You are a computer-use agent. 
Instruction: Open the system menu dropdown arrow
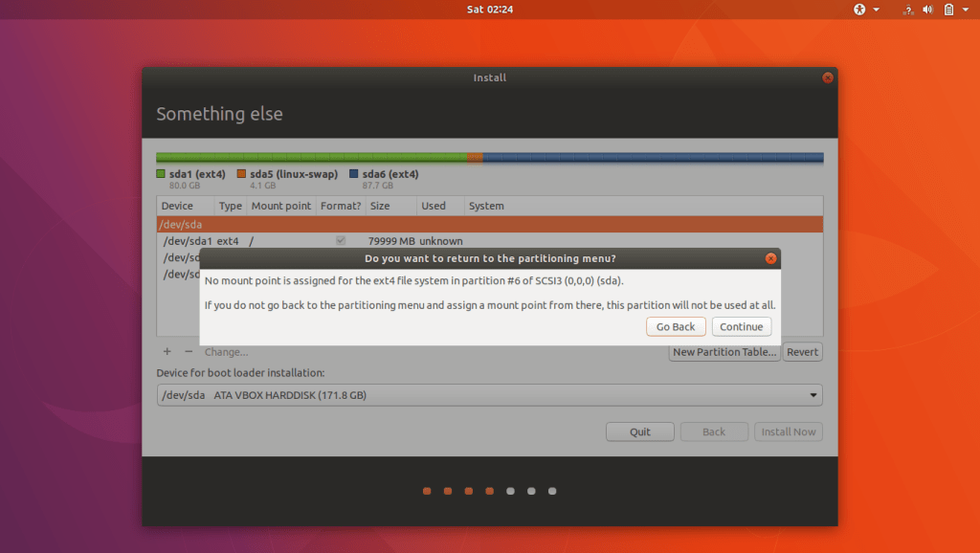966,10
